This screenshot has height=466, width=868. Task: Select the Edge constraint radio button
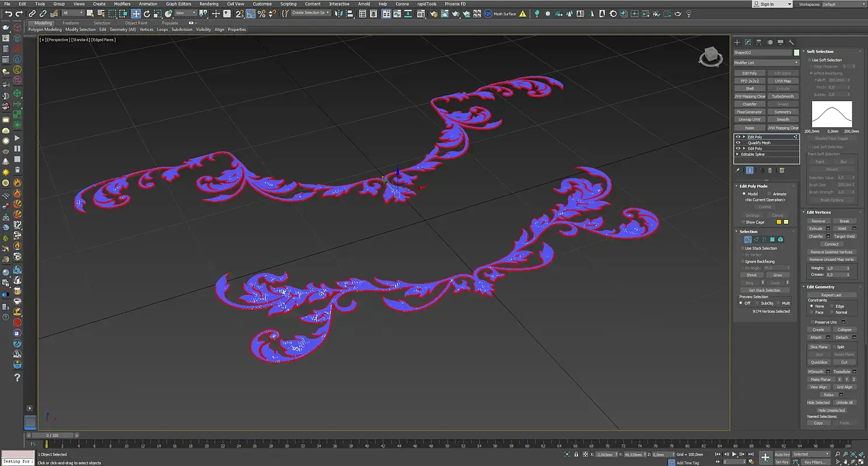[x=832, y=306]
